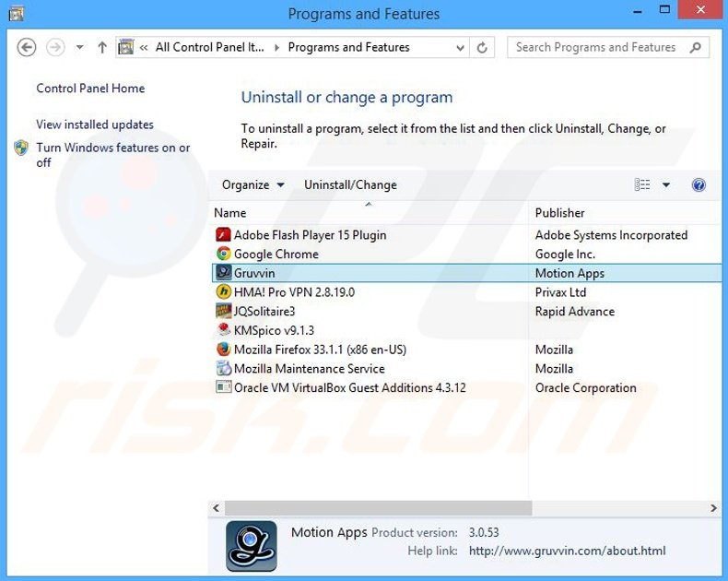Select the HMA! Pro VPN icon
Screen dimensions: 728x581
point(223,292)
